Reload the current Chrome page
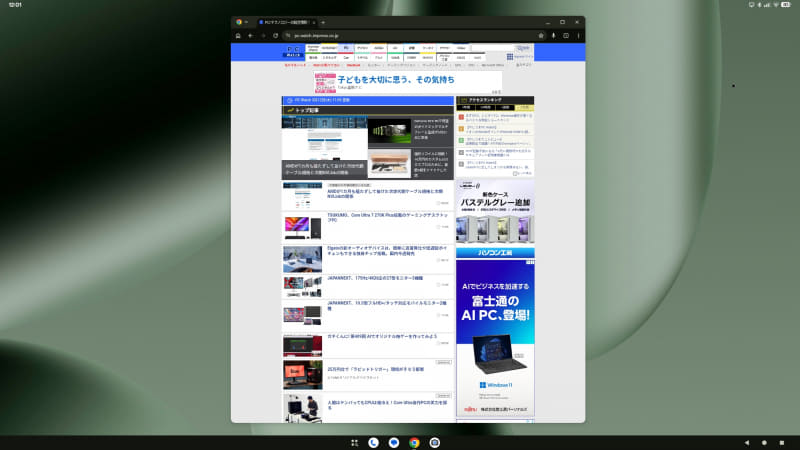 tap(276, 36)
